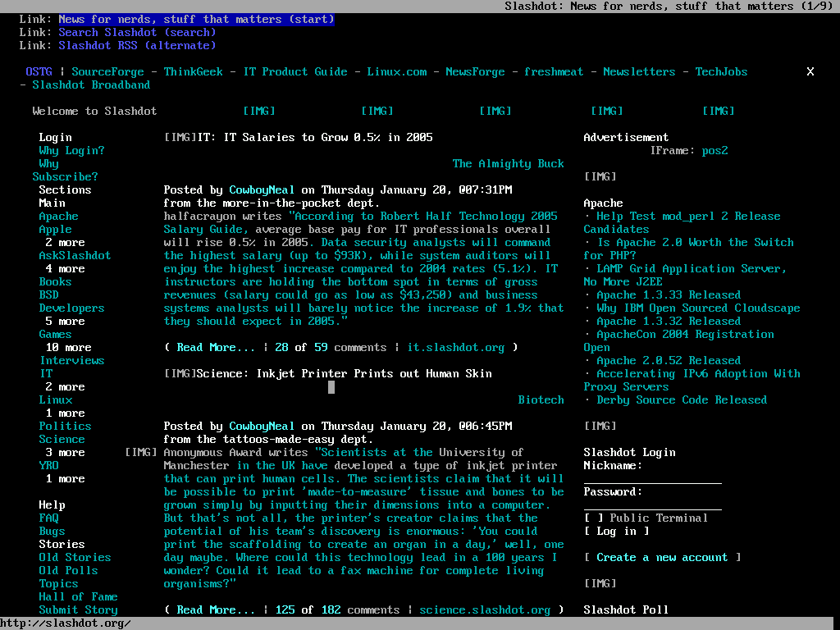Image resolution: width=840 pixels, height=630 pixels.
Task: Open the Science section link in sidebar
Action: [62, 440]
